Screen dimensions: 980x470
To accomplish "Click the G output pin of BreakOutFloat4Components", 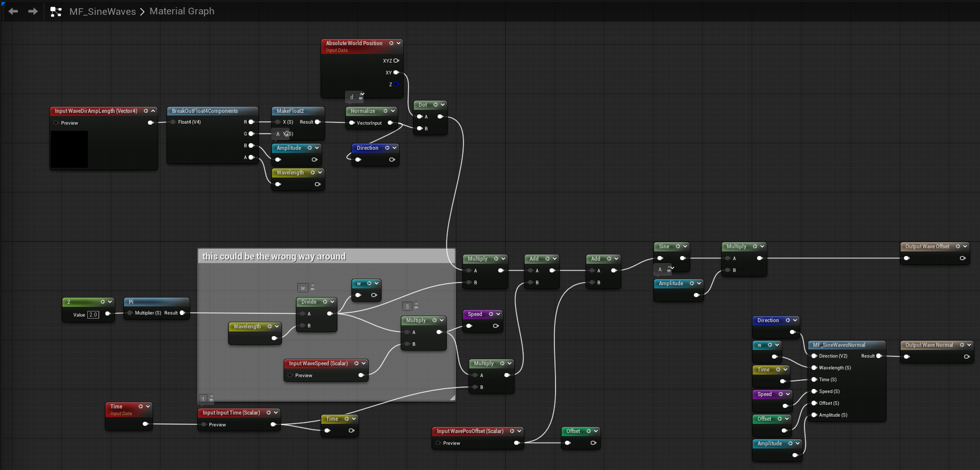I will (251, 134).
